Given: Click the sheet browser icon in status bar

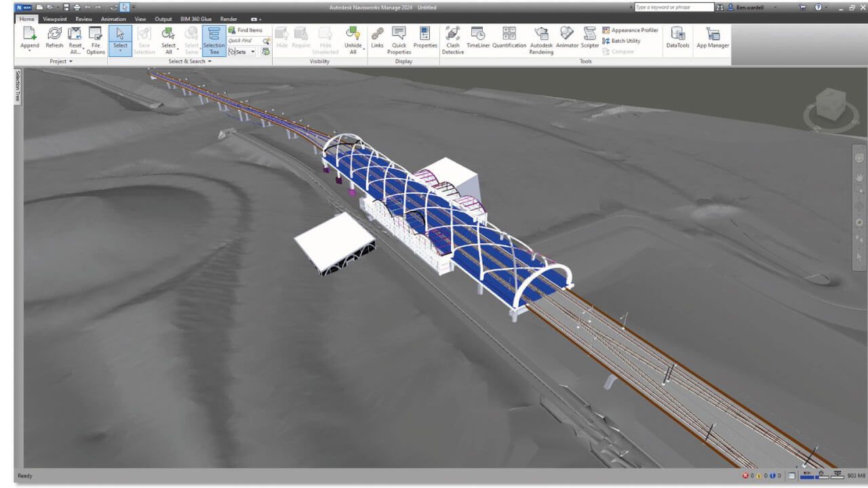Looking at the screenshot, I should 791,476.
